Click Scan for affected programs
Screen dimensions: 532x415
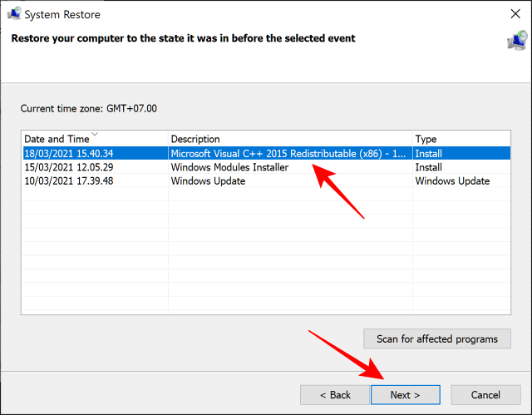click(437, 338)
